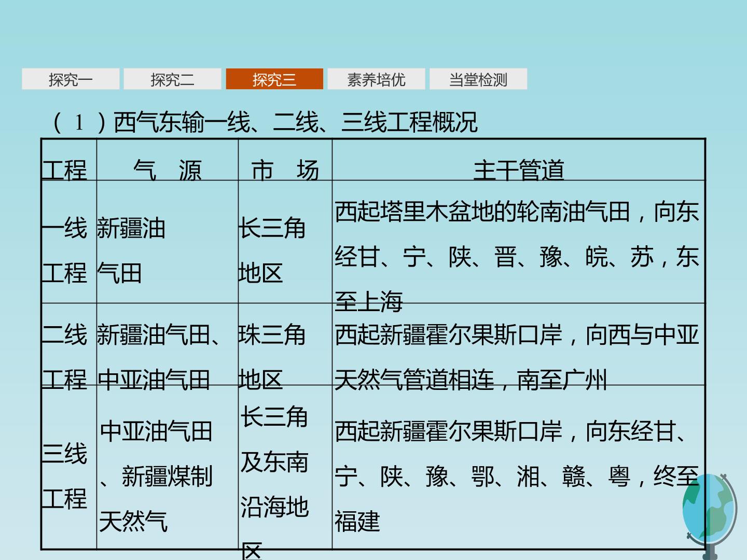Viewport: 747px width, 560px height.
Task: Switch to the 探究二 tab
Action: pyautogui.click(x=172, y=79)
